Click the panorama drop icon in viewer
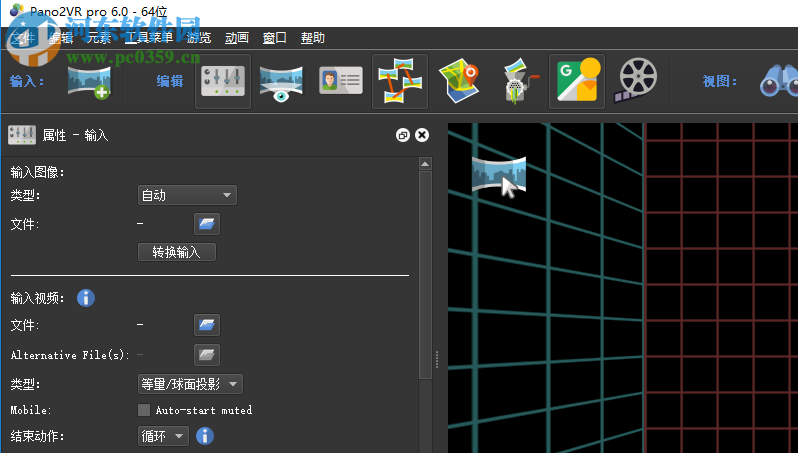 [x=499, y=176]
